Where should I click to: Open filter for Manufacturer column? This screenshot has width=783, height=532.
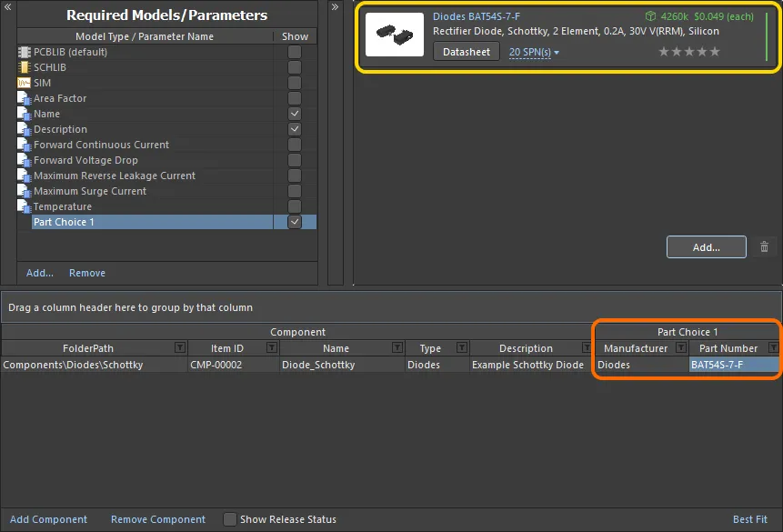[x=681, y=347]
